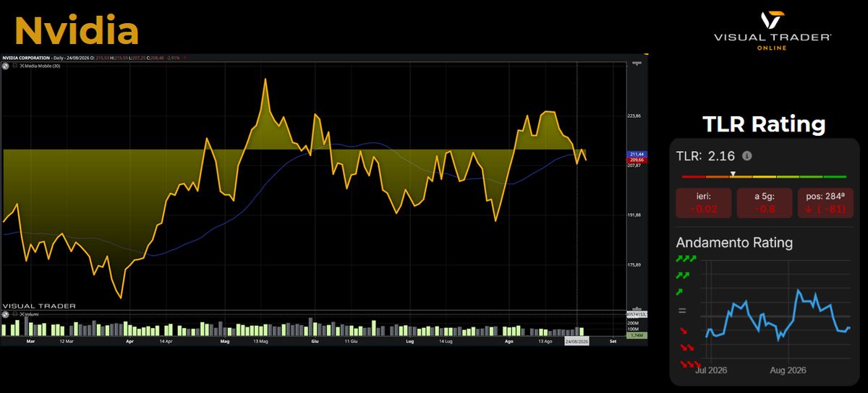Click the Visual Trader Online logo
This screenshot has height=393, width=868.
coord(773,32)
